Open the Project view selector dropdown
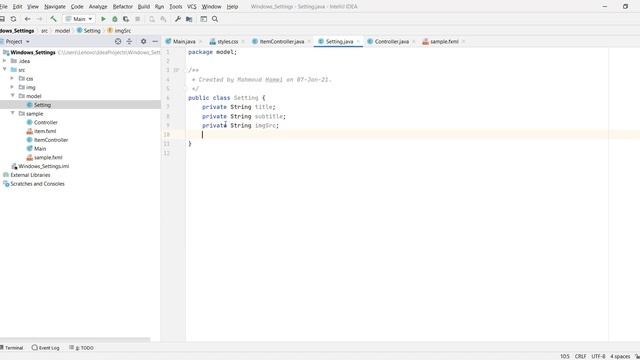 17,41
